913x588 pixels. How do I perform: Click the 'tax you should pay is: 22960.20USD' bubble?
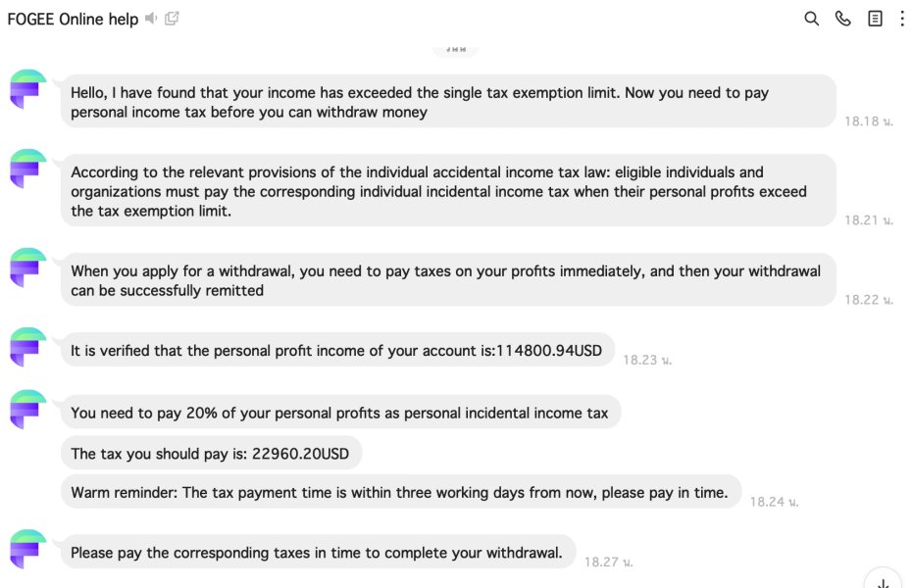[210, 454]
